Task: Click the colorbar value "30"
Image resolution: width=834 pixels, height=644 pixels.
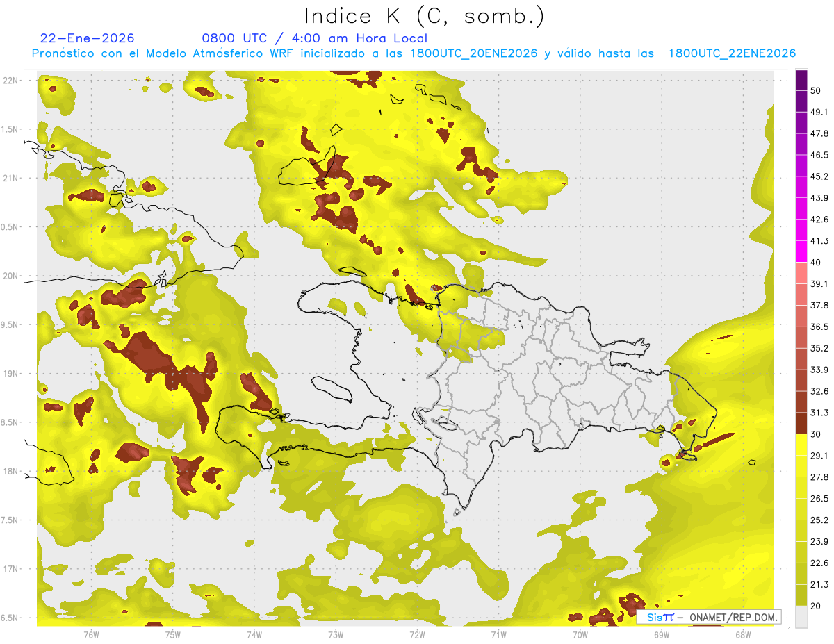Action: [817, 434]
